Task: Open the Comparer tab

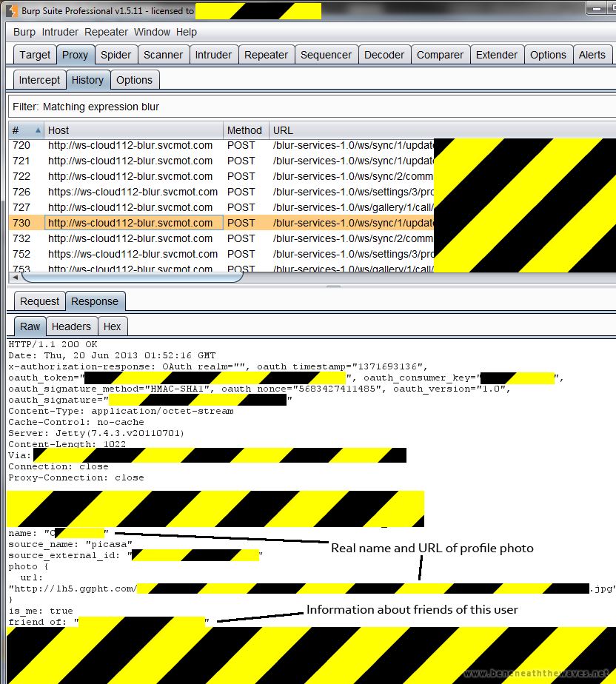Action: [x=440, y=55]
